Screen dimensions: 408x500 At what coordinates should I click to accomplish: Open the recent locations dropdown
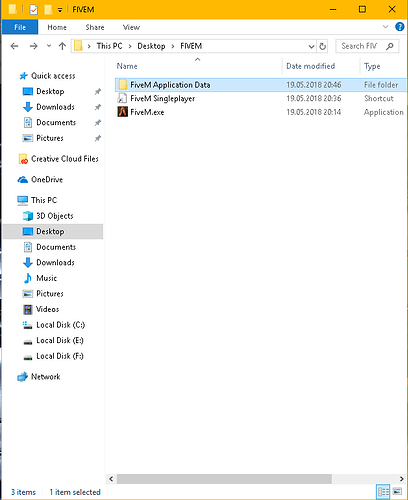pos(49,46)
